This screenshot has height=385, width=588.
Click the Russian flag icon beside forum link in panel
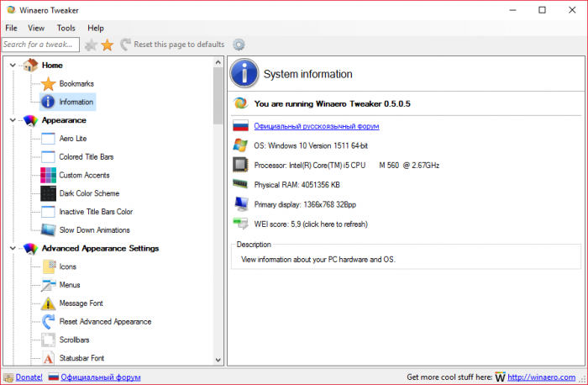(x=240, y=126)
